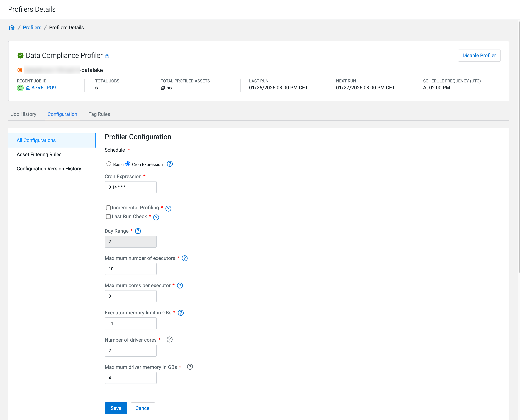Enable the Incremental Profiling checkbox
The width and height of the screenshot is (520, 420).
(x=108, y=208)
